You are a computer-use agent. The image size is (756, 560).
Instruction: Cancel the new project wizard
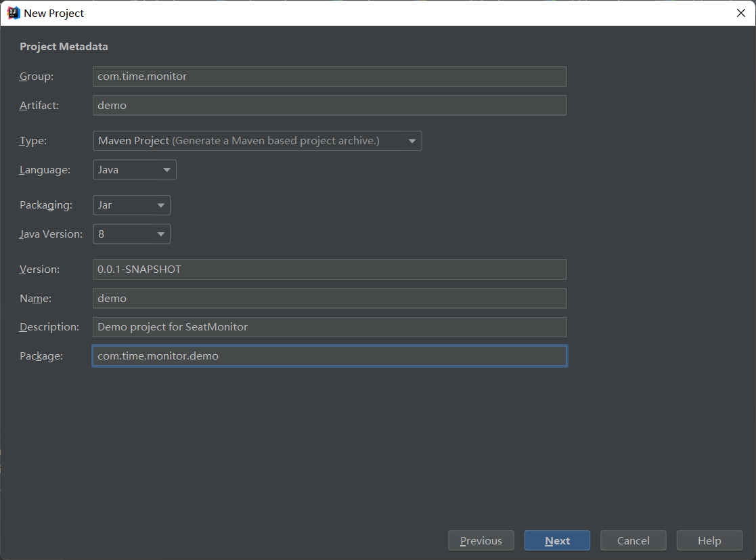633,540
